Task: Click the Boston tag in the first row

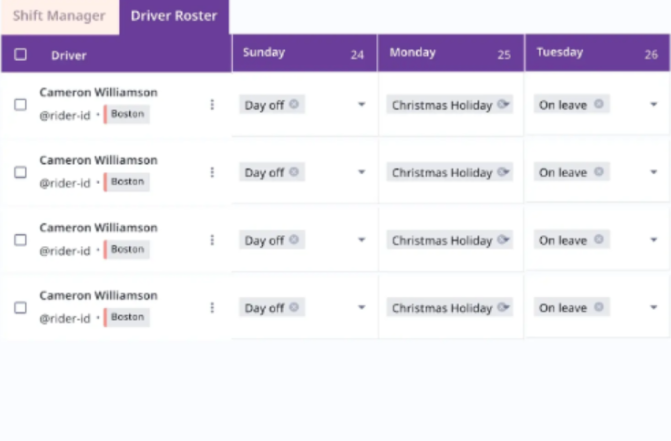Action: click(127, 114)
